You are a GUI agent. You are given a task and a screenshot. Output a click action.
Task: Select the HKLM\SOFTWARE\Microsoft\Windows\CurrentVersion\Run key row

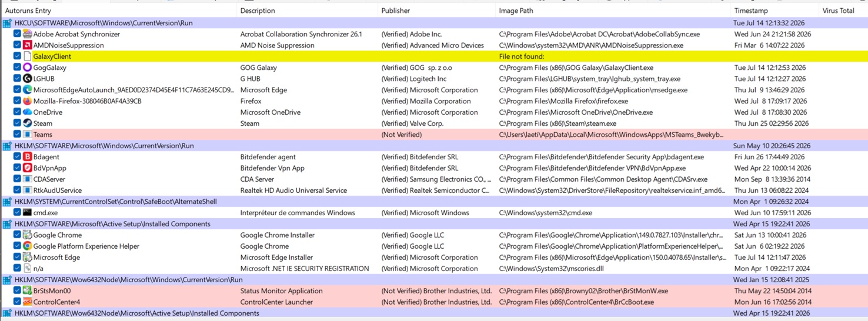434,146
